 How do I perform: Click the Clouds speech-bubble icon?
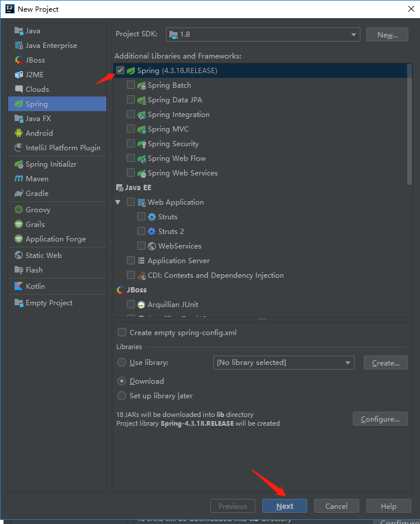pos(19,89)
